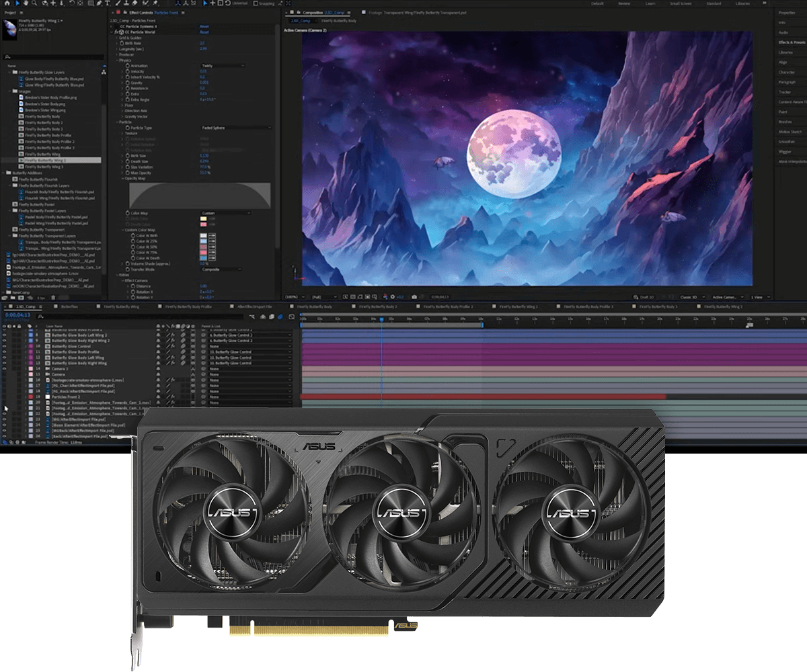
Task: Toggle Draft 3D mode
Action: pyautogui.click(x=646, y=296)
